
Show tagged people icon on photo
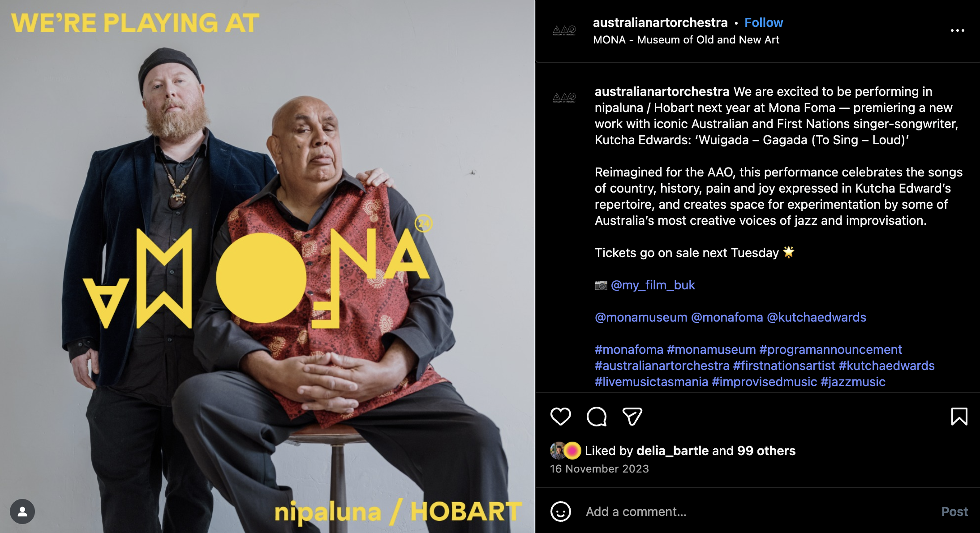22,512
